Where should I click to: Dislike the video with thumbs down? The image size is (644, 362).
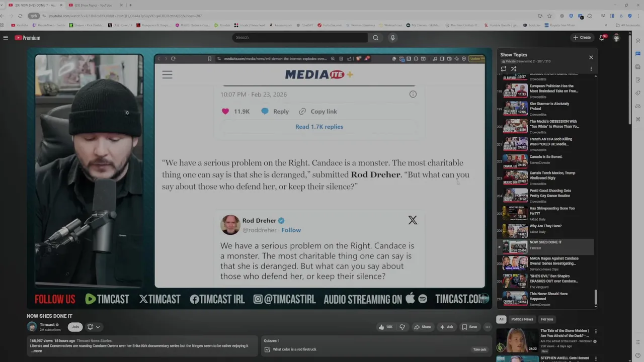[402, 327]
